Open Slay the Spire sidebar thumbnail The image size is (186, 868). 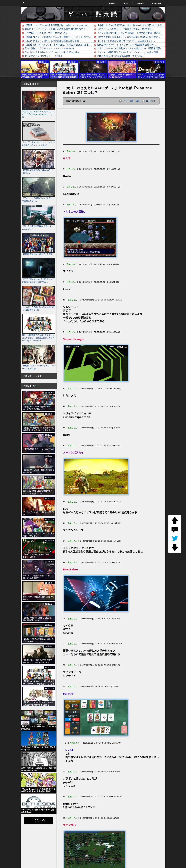point(39,100)
